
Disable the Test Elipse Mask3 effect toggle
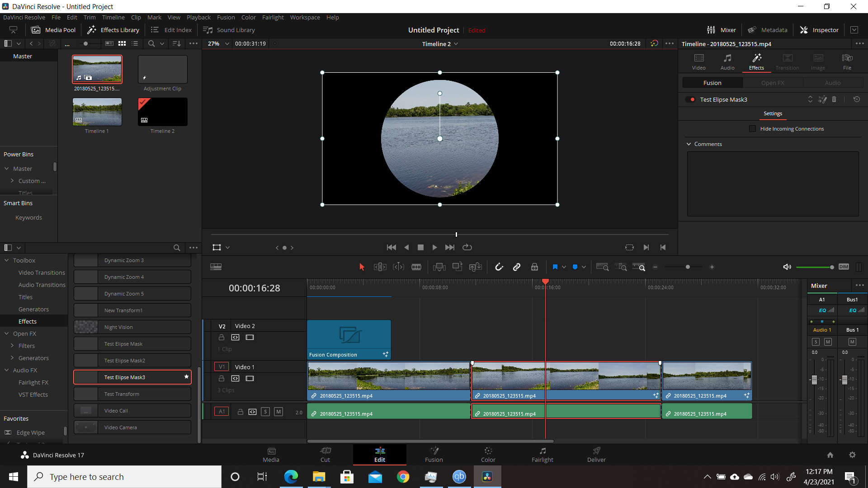[x=690, y=99]
